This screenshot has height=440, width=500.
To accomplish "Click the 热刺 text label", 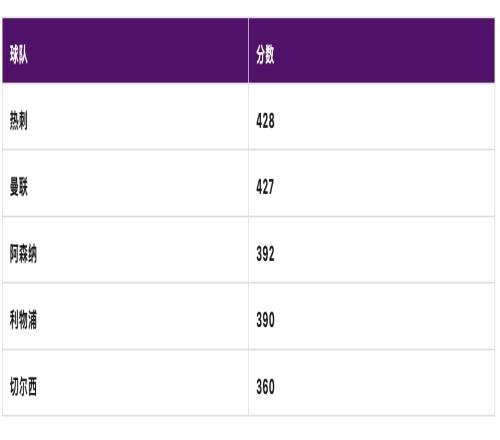I will click(19, 121).
